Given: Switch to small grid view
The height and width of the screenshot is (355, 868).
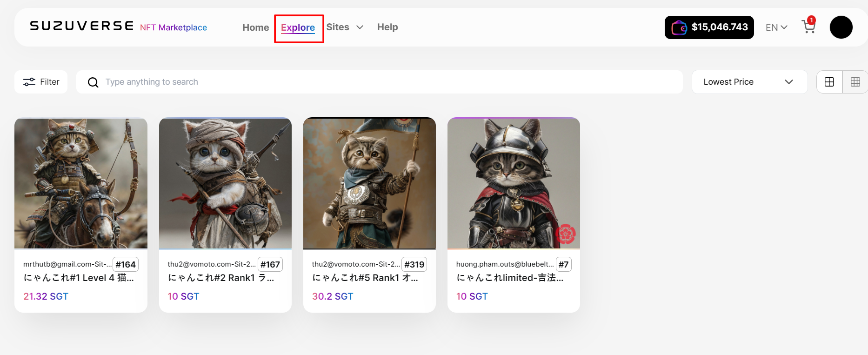Looking at the screenshot, I should click(x=855, y=82).
